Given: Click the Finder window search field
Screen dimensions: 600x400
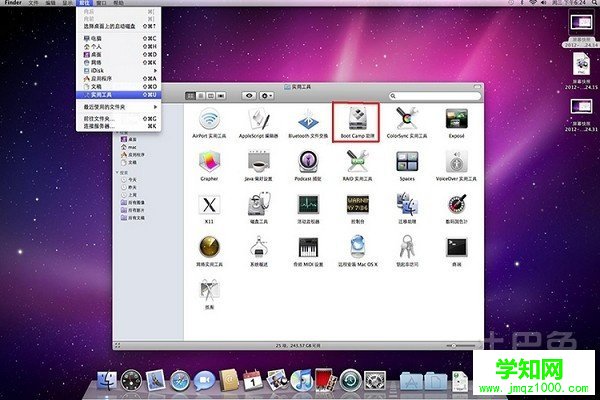Looking at the screenshot, I should [435, 96].
